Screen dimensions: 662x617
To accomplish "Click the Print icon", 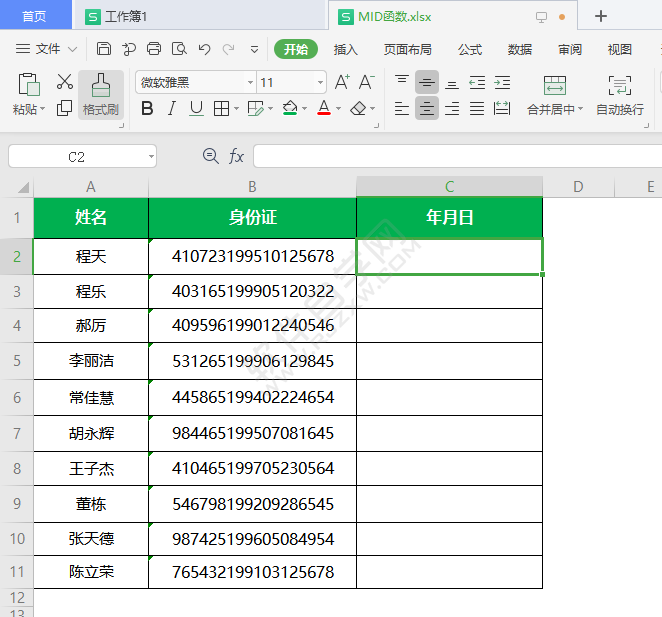I will tap(154, 49).
